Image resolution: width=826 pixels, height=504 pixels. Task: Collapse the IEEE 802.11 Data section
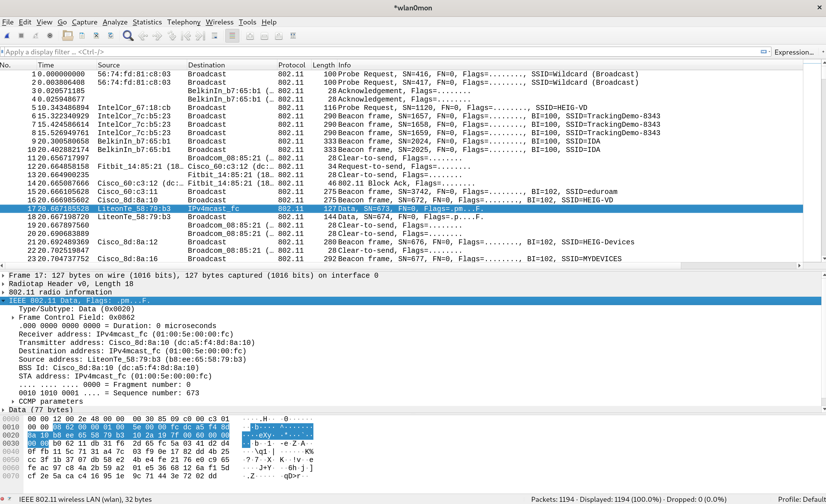tap(3, 301)
